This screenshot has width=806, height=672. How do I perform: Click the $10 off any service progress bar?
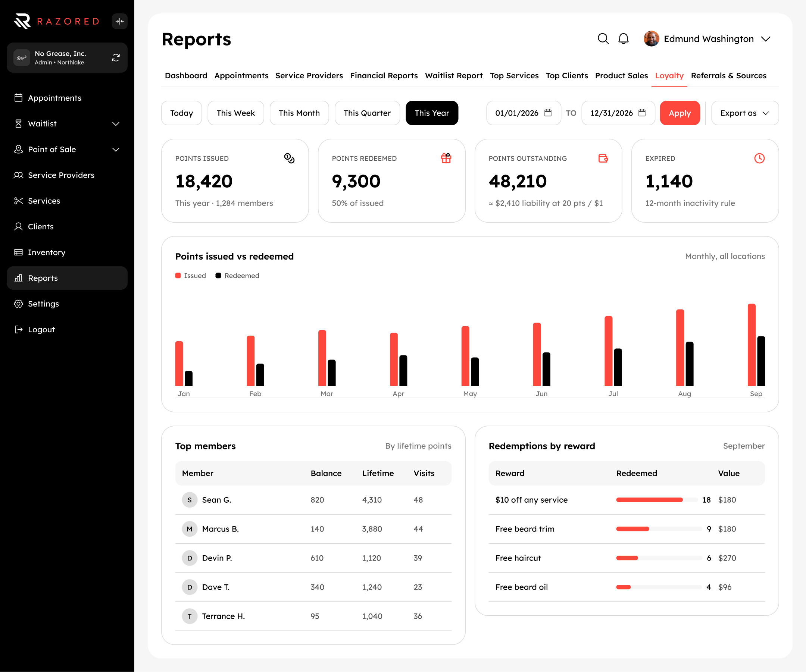point(657,499)
